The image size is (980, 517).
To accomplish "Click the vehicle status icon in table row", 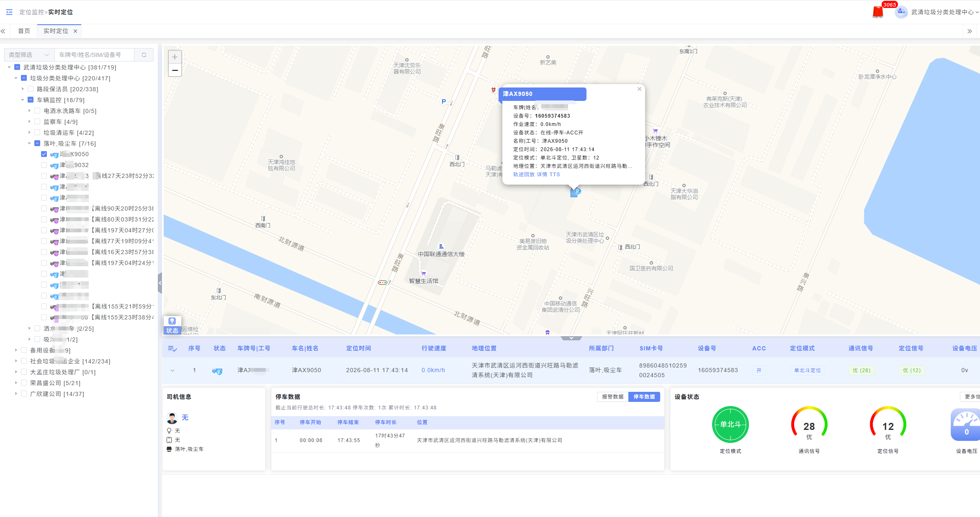I will [x=217, y=370].
